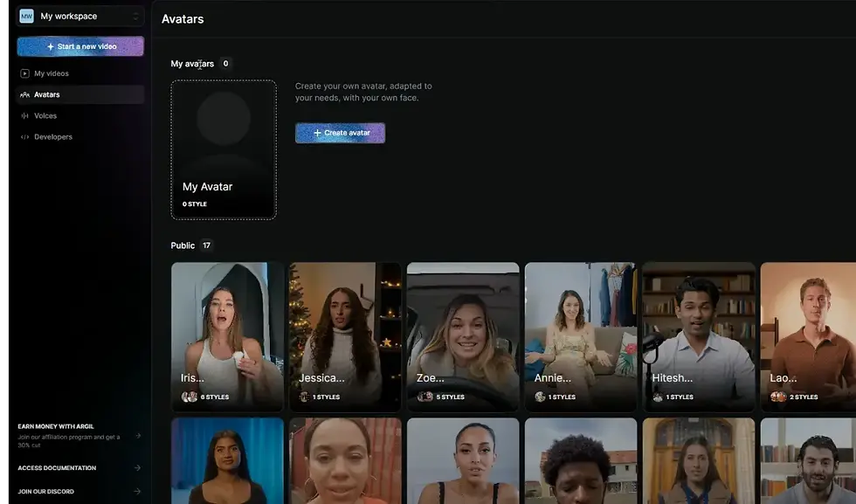Click Iris's style thumbnails icon
The image size is (856, 504).
point(190,397)
